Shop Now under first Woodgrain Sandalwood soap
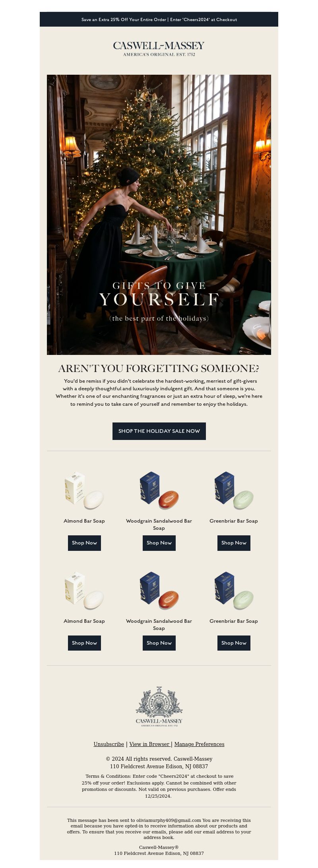This screenshot has width=318, height=868. pos(159,543)
